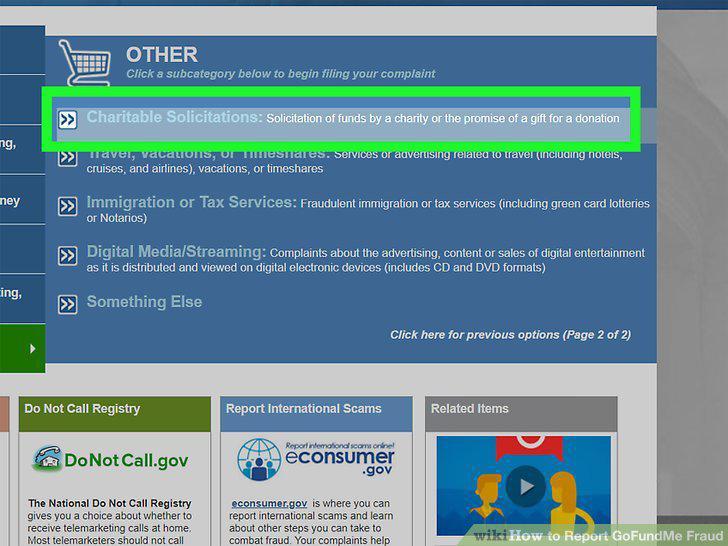Click the arrow icon beside Immigration or Tax Services
The image size is (728, 546).
click(x=67, y=206)
